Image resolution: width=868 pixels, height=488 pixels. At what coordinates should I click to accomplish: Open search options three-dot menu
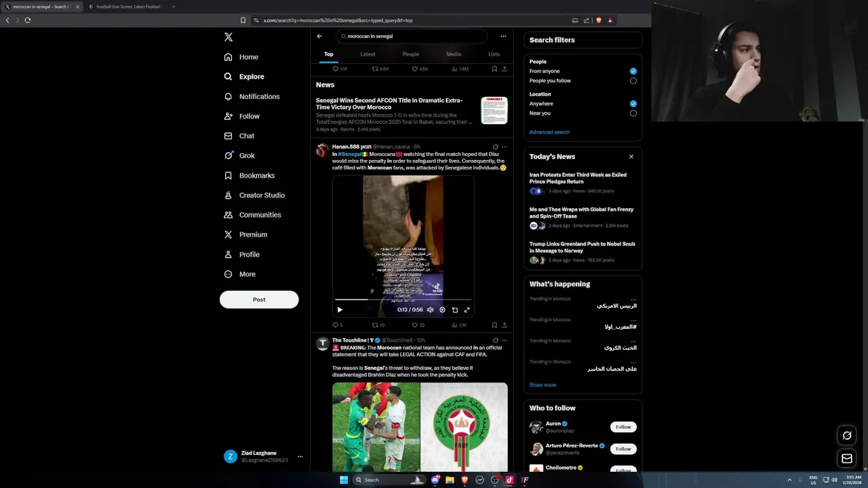click(503, 36)
